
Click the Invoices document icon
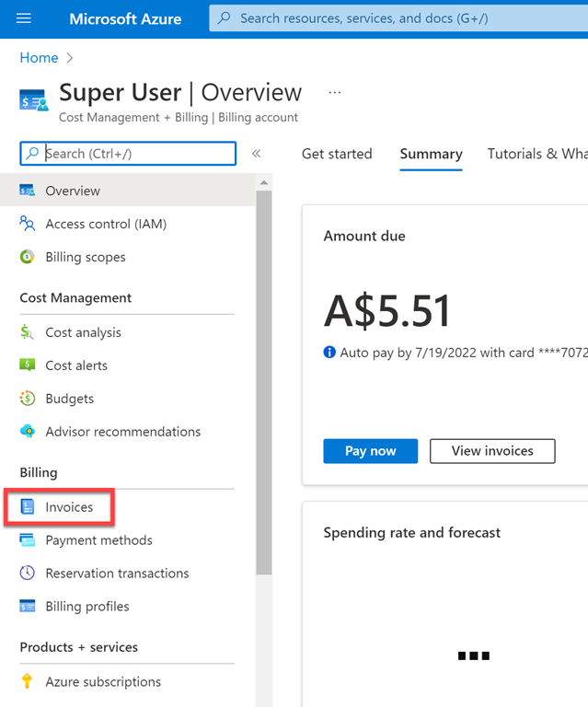click(x=28, y=507)
